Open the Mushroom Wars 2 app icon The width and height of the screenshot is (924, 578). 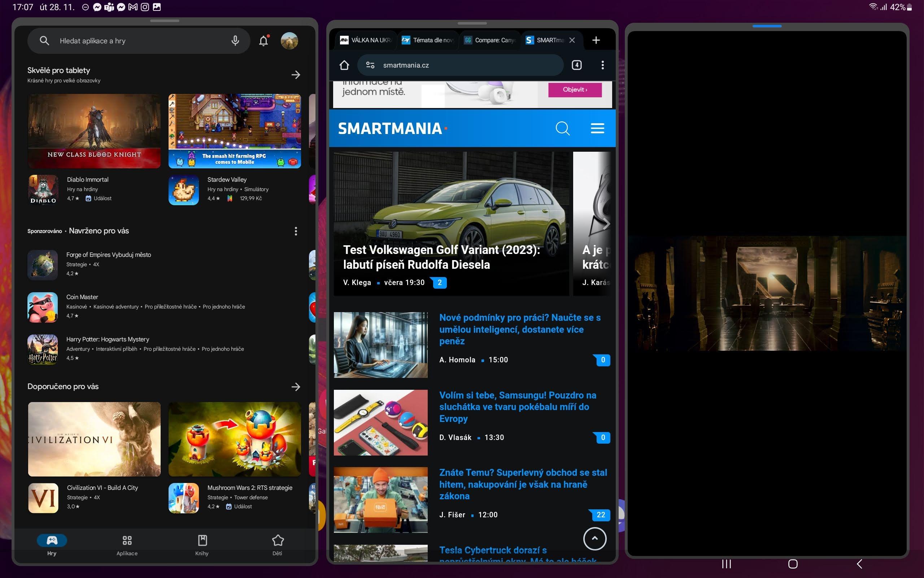click(x=184, y=498)
